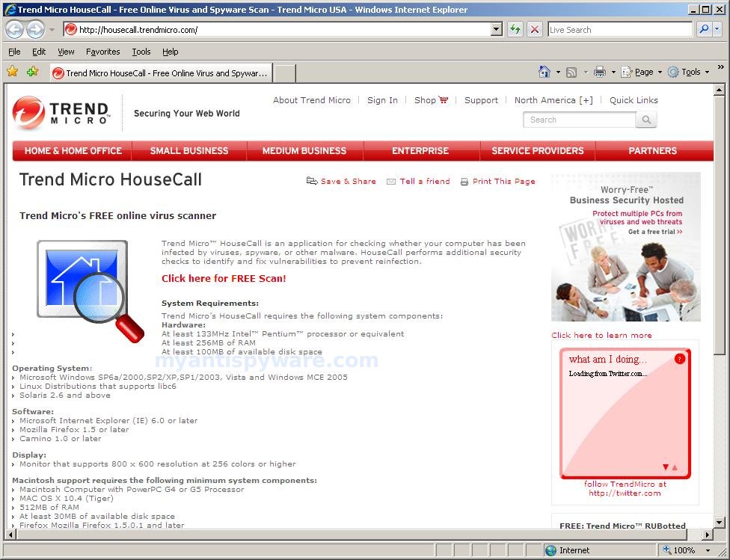Open the File menu
The image size is (730, 560).
pyautogui.click(x=14, y=52)
